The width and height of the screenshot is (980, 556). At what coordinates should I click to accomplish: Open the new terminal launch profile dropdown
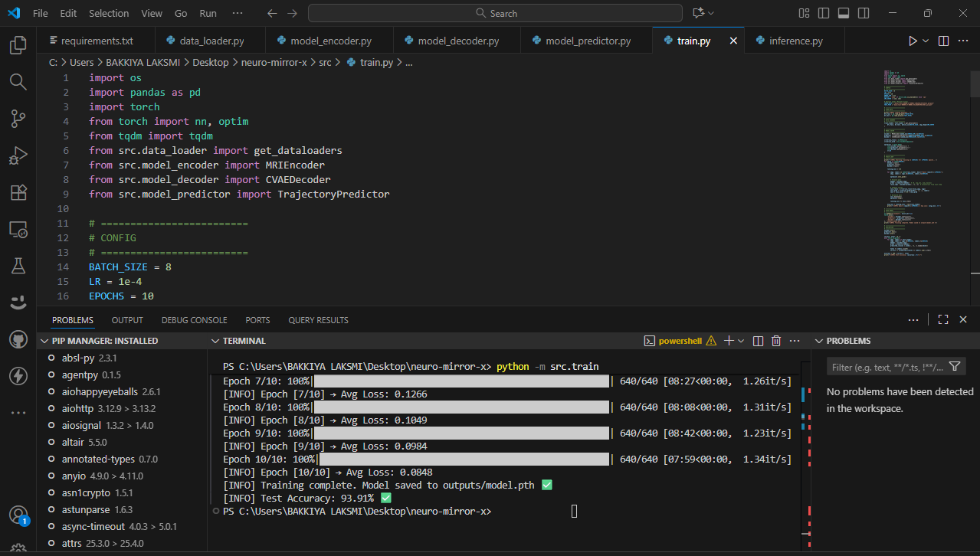(742, 341)
